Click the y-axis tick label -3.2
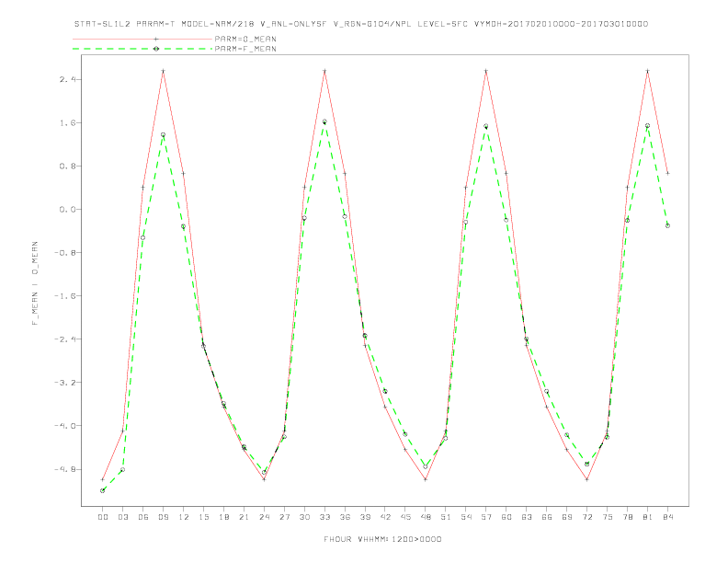Screen dimensions: 728x563 point(65,383)
